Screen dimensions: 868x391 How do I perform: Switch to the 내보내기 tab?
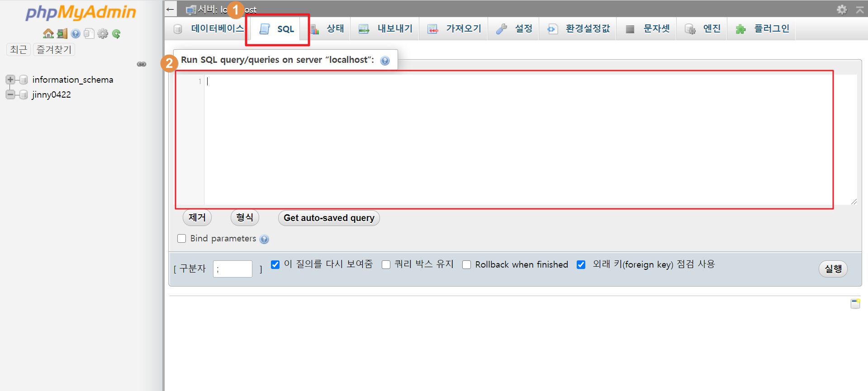pyautogui.click(x=385, y=29)
